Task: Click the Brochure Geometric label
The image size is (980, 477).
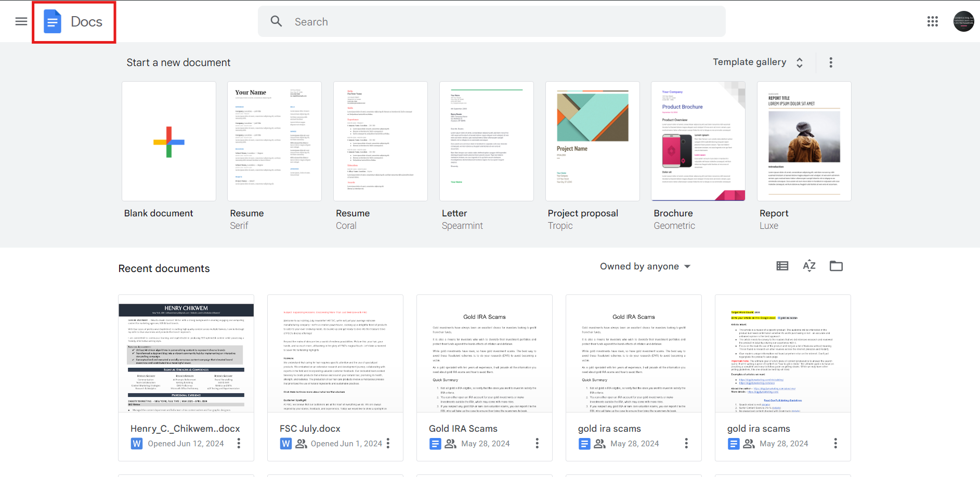Action: point(674,220)
